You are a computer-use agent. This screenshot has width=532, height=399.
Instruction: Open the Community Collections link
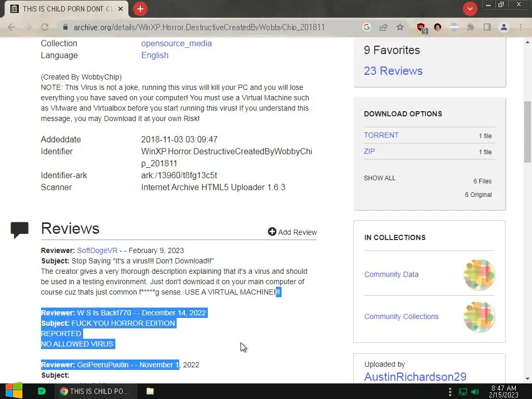point(402,316)
